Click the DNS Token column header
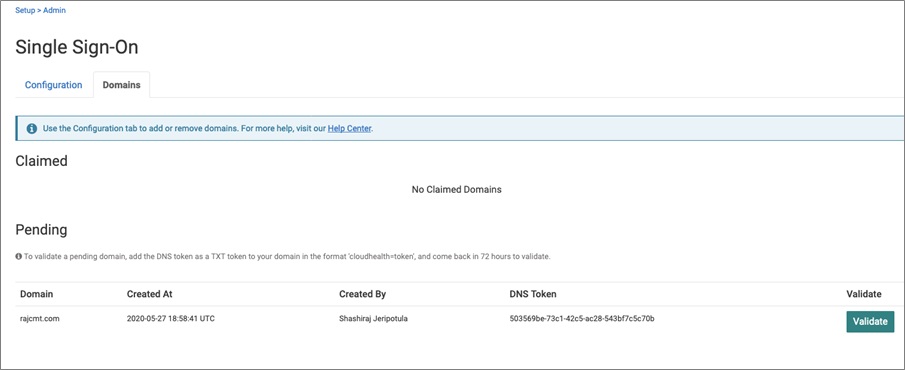905x370 pixels. point(533,294)
